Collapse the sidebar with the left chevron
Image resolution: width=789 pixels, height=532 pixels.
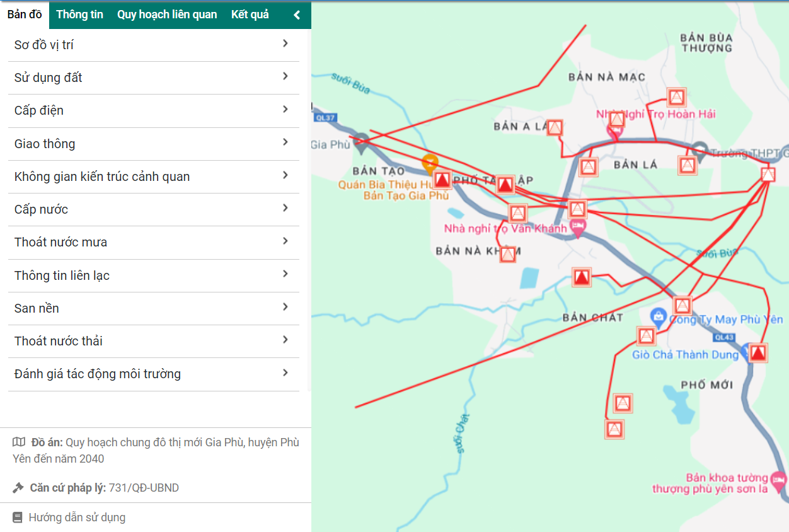click(x=297, y=14)
